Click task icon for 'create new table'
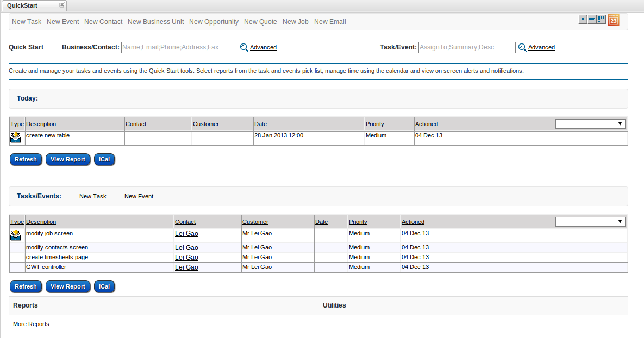This screenshot has height=338, width=644. pos(16,137)
